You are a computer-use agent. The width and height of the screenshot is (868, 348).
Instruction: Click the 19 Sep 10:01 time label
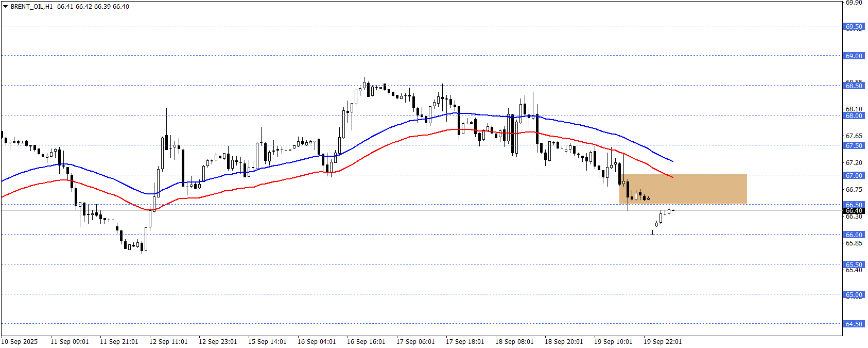613,341
